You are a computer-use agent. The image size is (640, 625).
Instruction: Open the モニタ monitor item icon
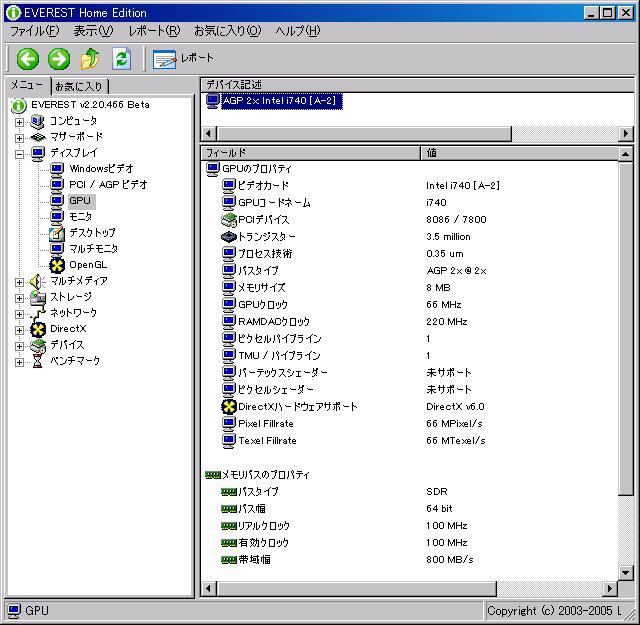click(57, 217)
